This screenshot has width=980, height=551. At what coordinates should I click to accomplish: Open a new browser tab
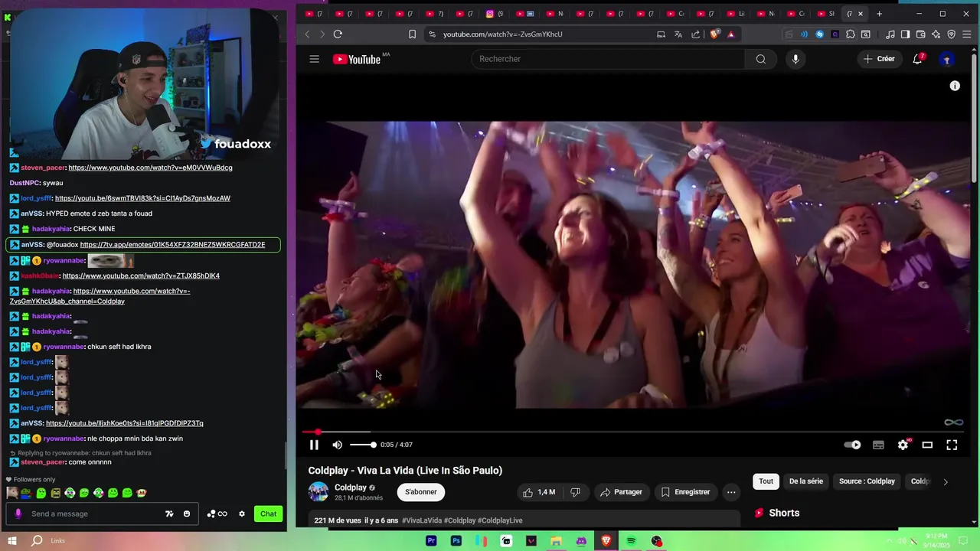(879, 14)
